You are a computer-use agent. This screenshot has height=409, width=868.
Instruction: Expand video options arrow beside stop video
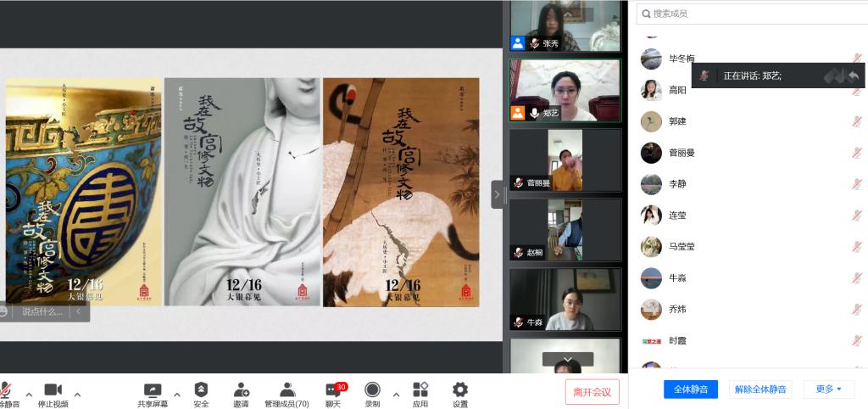coord(77,395)
